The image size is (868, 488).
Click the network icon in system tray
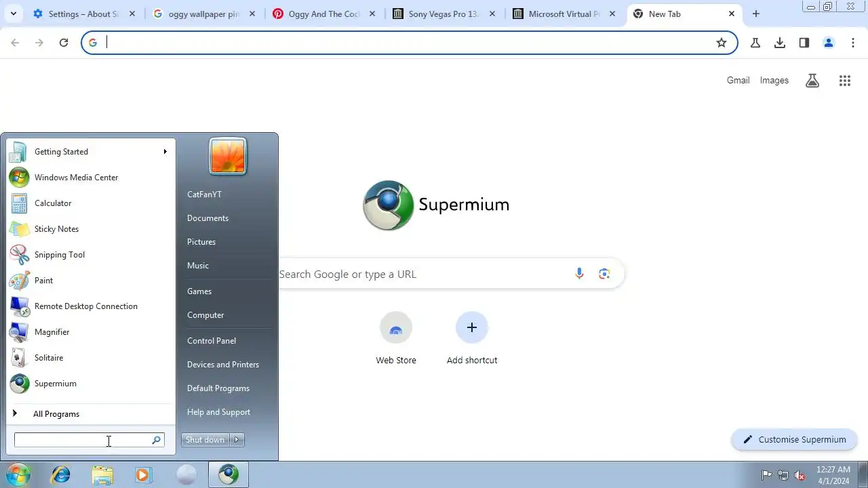[783, 475]
